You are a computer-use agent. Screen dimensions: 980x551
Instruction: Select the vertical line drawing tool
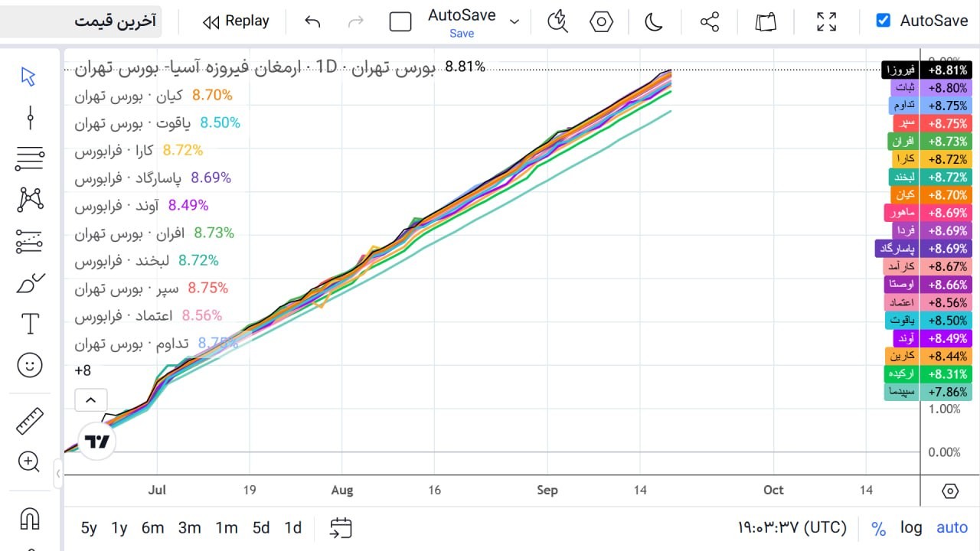pos(30,118)
